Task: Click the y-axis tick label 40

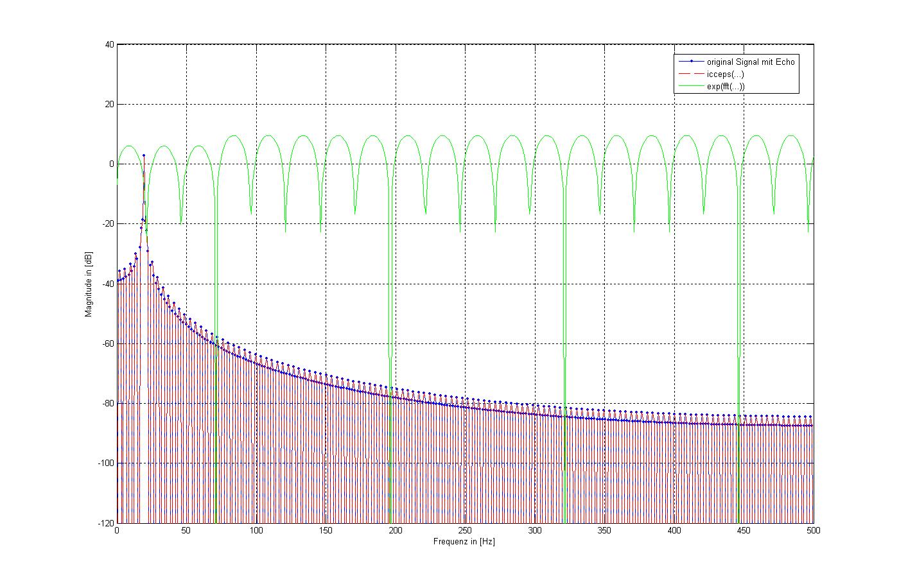Action: click(x=110, y=45)
